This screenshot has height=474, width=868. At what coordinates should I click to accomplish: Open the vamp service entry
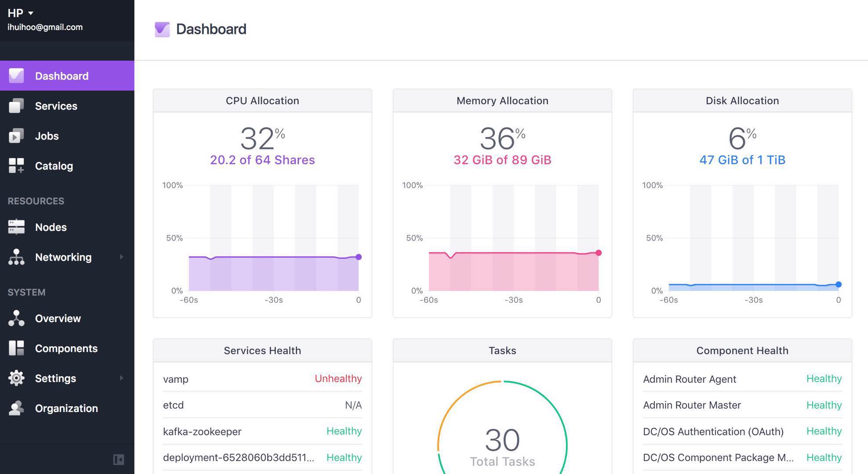[176, 379]
